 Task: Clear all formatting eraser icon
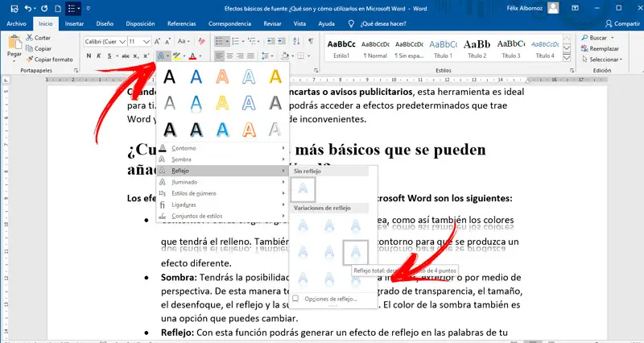point(201,42)
